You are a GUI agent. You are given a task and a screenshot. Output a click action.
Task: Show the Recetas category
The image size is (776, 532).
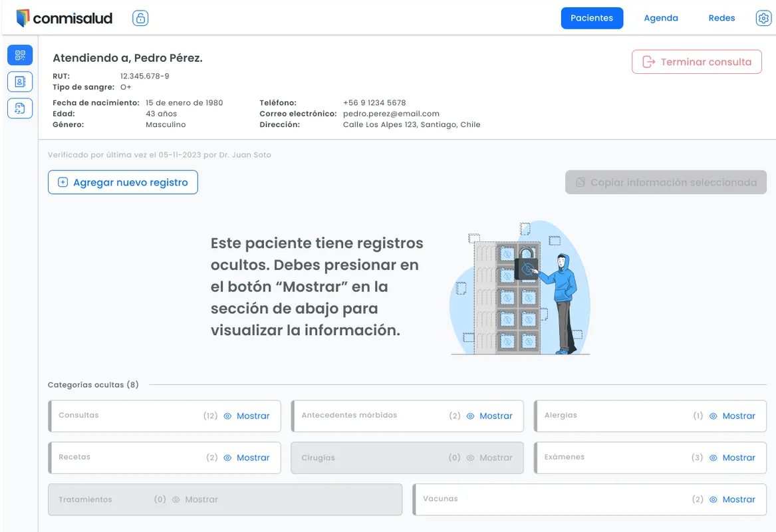tap(247, 458)
